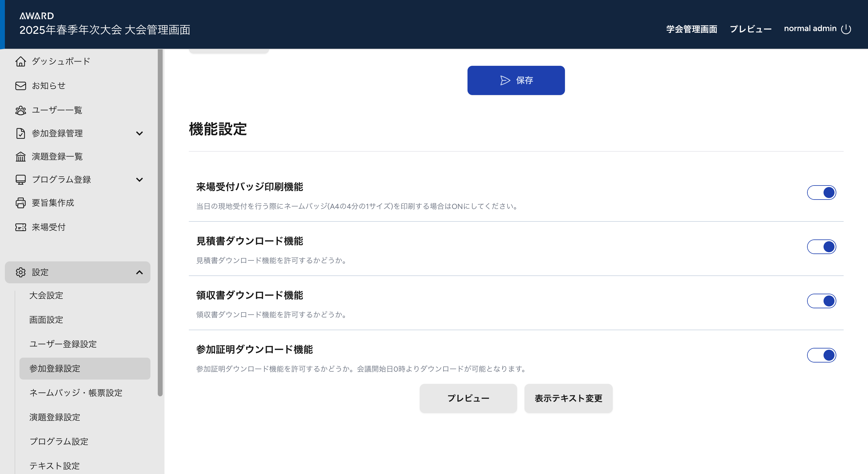This screenshot has height=474, width=868.
Task: Toggle 来場受付バッジ印刷機能 switch off
Action: pos(821,193)
